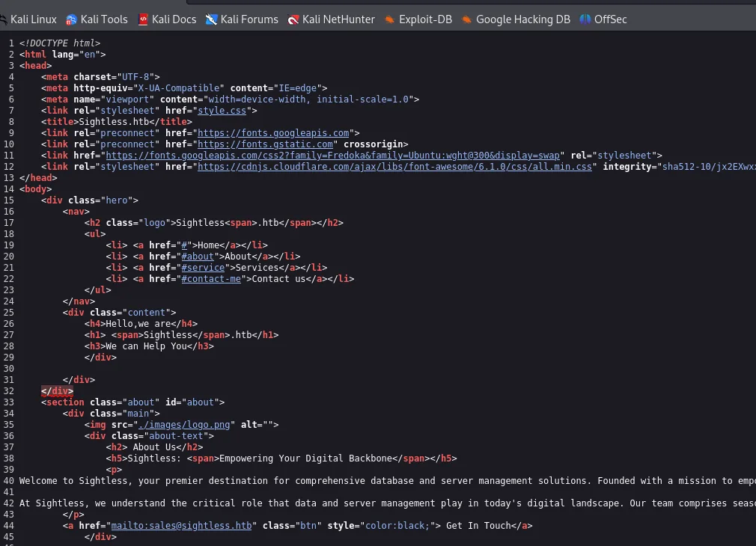Click the "Empowering Your Digital Backbone" text

(305, 458)
